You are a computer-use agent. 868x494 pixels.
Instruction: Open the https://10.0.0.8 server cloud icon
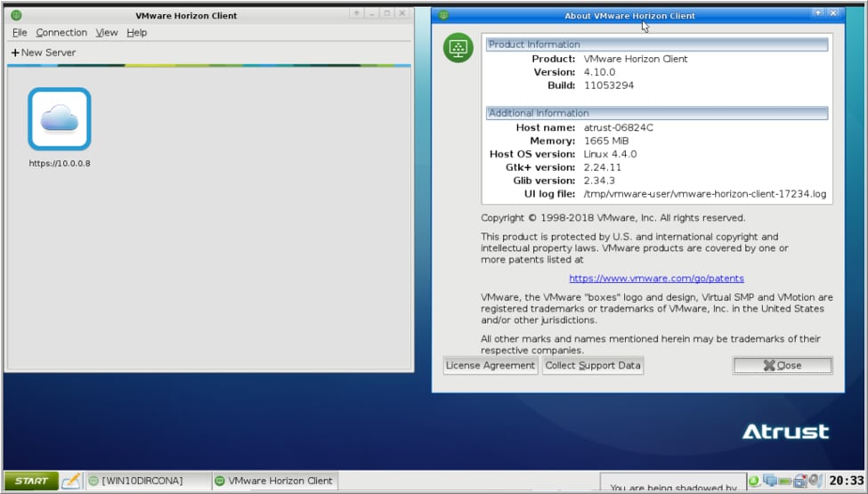pos(60,119)
